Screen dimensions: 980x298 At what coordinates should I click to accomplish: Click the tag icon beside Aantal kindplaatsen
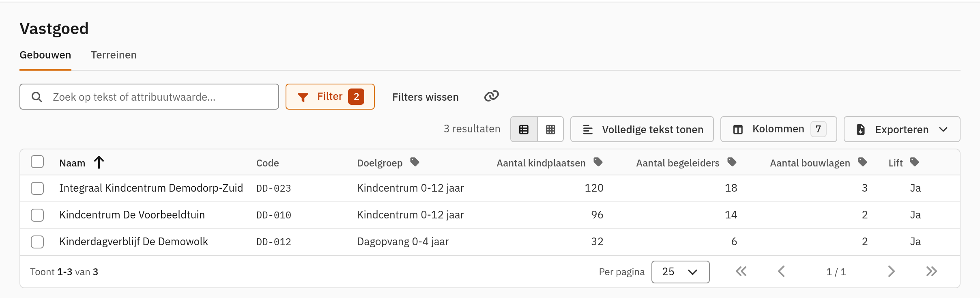[x=598, y=162]
